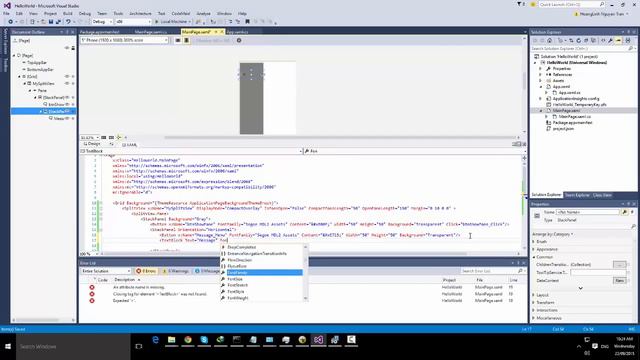Switch to XAML pane tab

130,144
